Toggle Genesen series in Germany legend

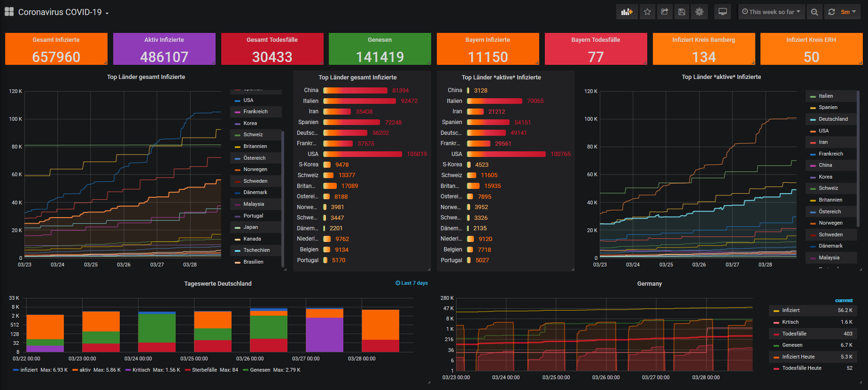(x=792, y=345)
